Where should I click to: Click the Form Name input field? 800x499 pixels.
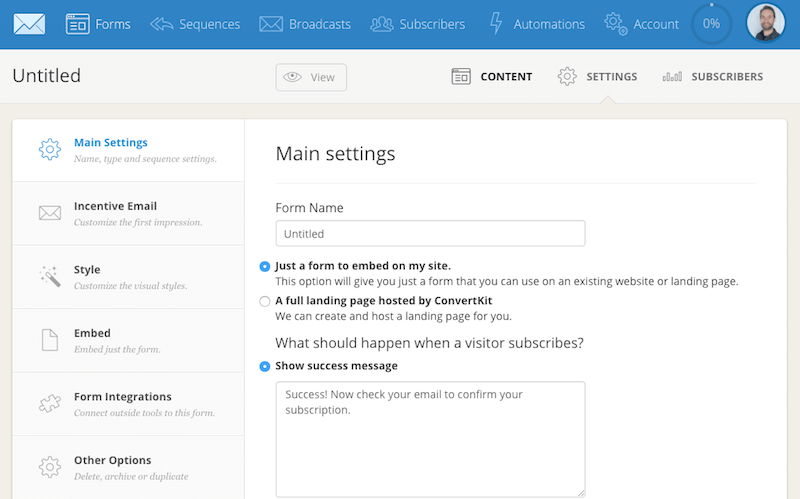(x=430, y=234)
